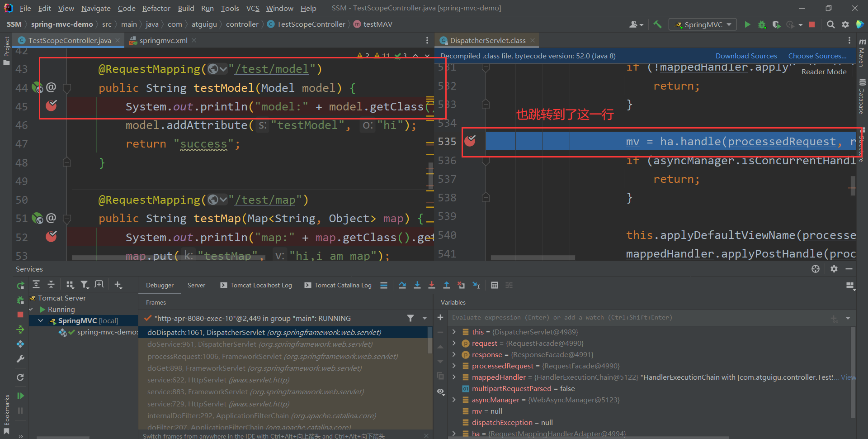This screenshot has width=868, height=439.
Task: Open Evaluate Expression calculator icon
Action: point(495,285)
